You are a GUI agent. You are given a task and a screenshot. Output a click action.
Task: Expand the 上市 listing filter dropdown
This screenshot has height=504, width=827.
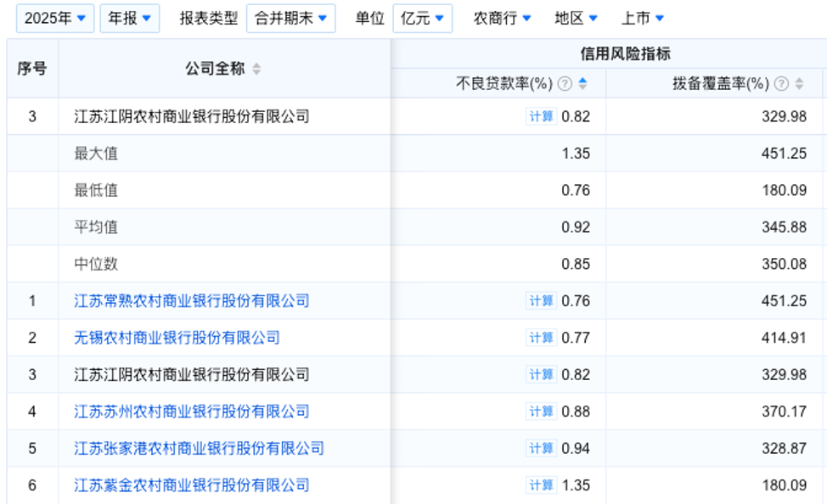point(643,19)
